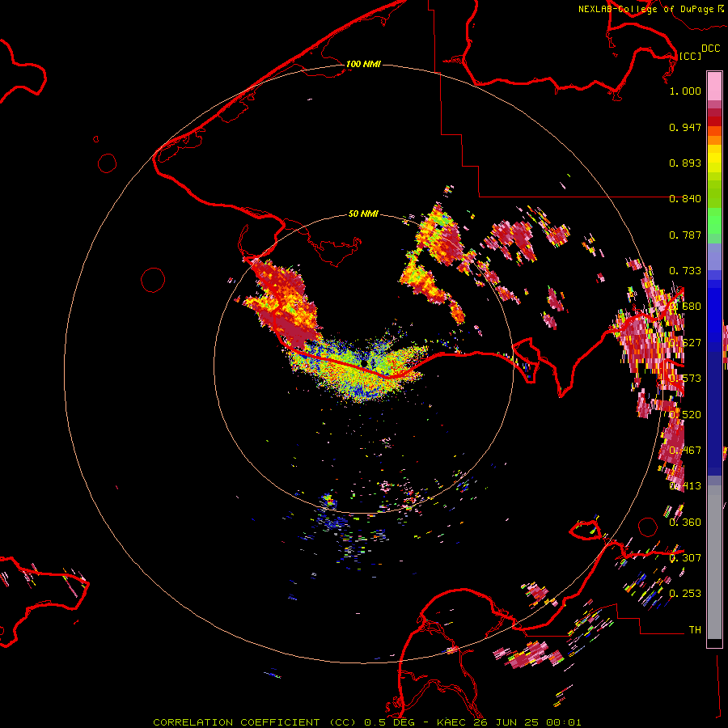Select the 1.000 value on color scale

coord(685,91)
